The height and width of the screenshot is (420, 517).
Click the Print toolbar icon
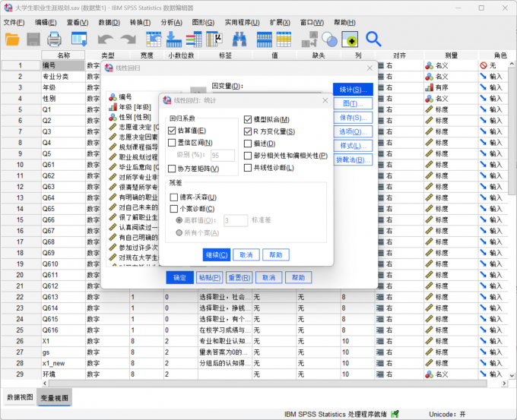click(54, 39)
